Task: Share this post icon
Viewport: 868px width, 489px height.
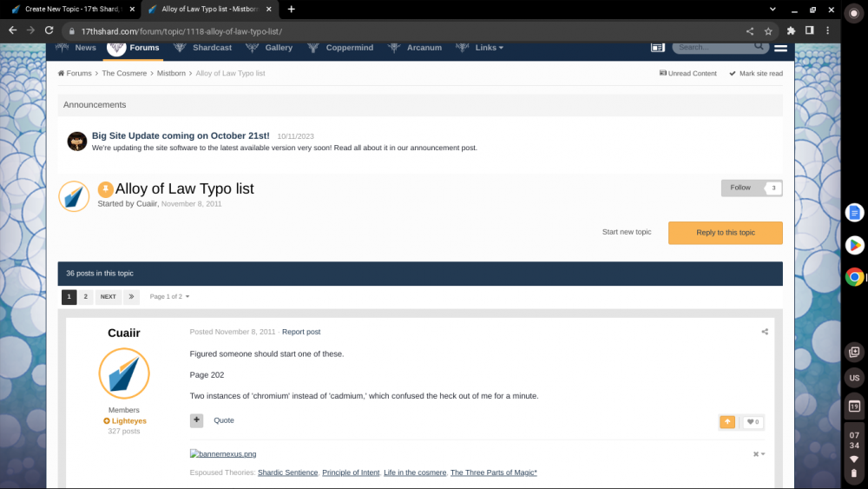Action: [x=765, y=332]
